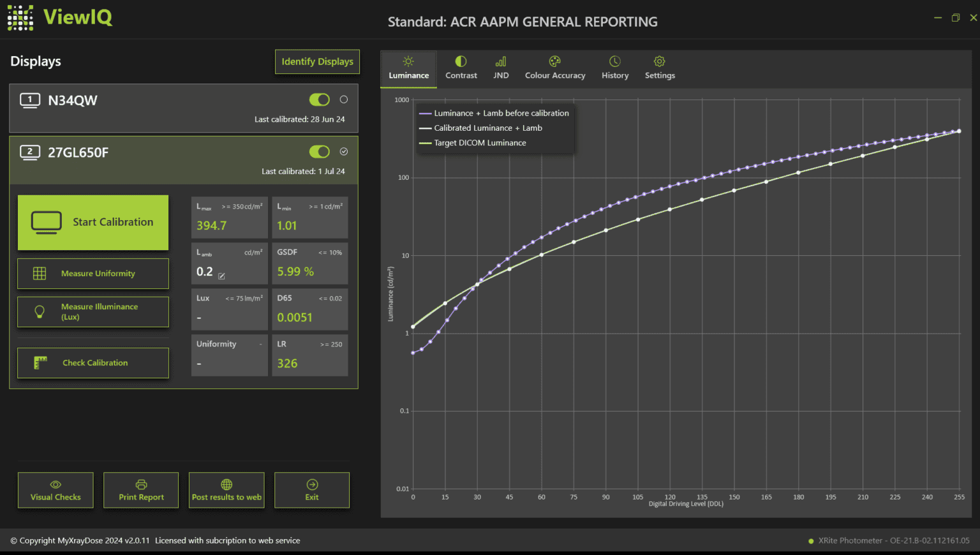The height and width of the screenshot is (555, 980).
Task: Open the History clock icon tab
Action: (614, 62)
